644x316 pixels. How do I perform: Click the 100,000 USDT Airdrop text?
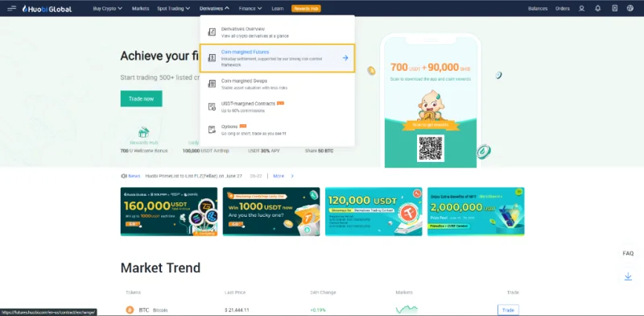pos(206,151)
